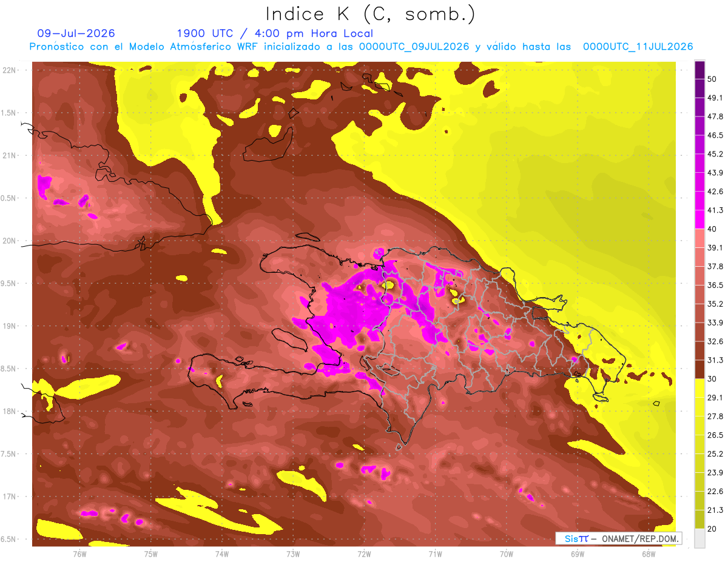Click the colorbar label '45.2'
Viewport: 728px width, 562px height.
pyautogui.click(x=716, y=155)
